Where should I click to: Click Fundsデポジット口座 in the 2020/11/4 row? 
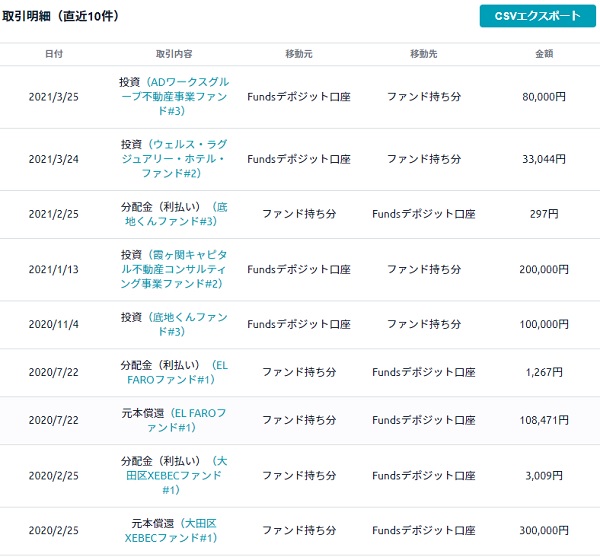point(299,324)
